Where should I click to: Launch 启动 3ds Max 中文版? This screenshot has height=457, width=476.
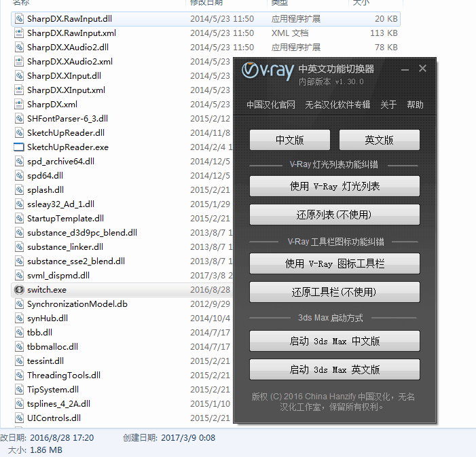[x=335, y=341]
